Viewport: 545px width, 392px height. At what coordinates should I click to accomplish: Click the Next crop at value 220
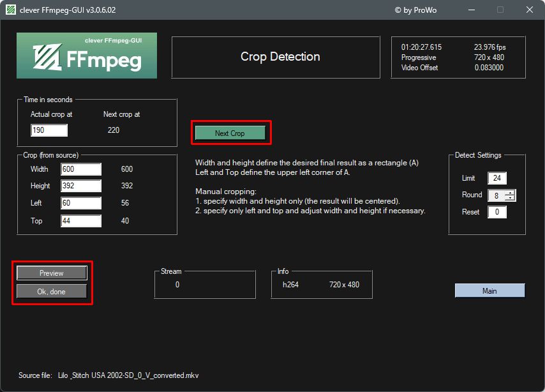point(114,130)
